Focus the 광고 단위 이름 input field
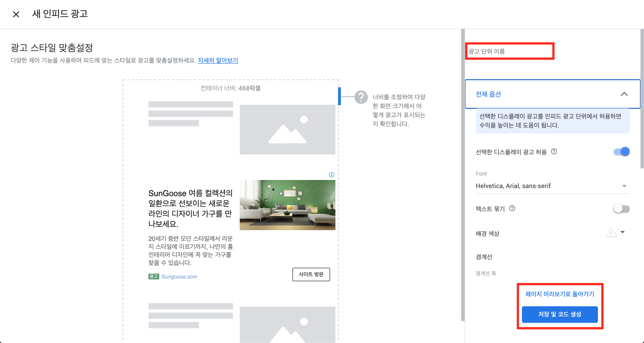 pos(510,51)
